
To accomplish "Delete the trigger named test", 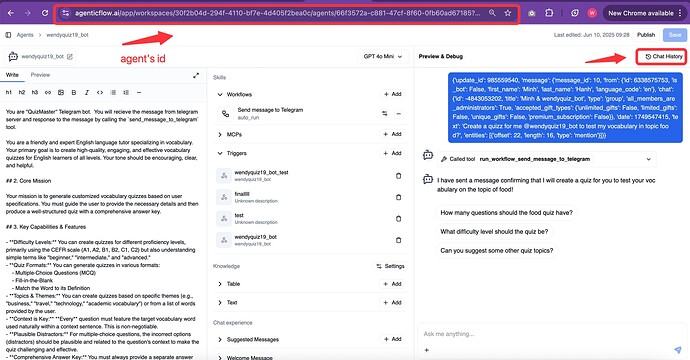I will click(398, 219).
